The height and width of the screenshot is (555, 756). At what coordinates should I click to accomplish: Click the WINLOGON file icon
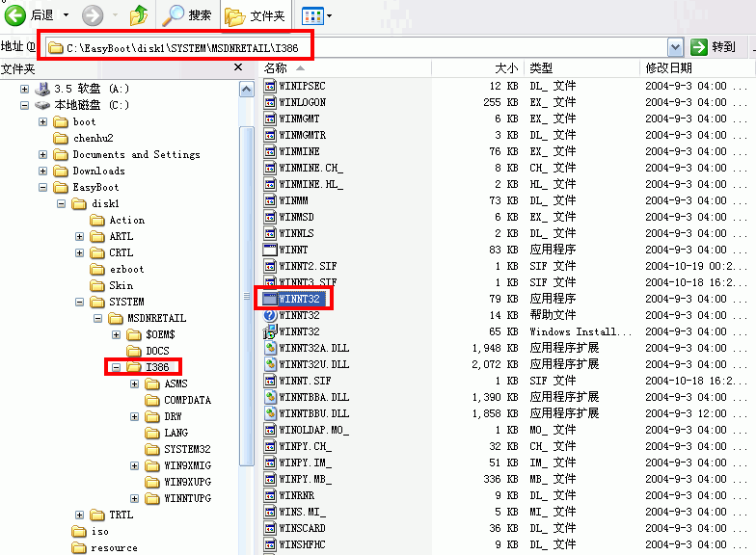[x=270, y=102]
